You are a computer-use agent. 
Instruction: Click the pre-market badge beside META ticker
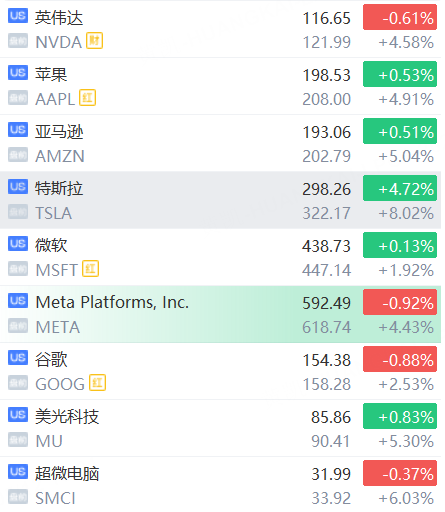coord(18,326)
